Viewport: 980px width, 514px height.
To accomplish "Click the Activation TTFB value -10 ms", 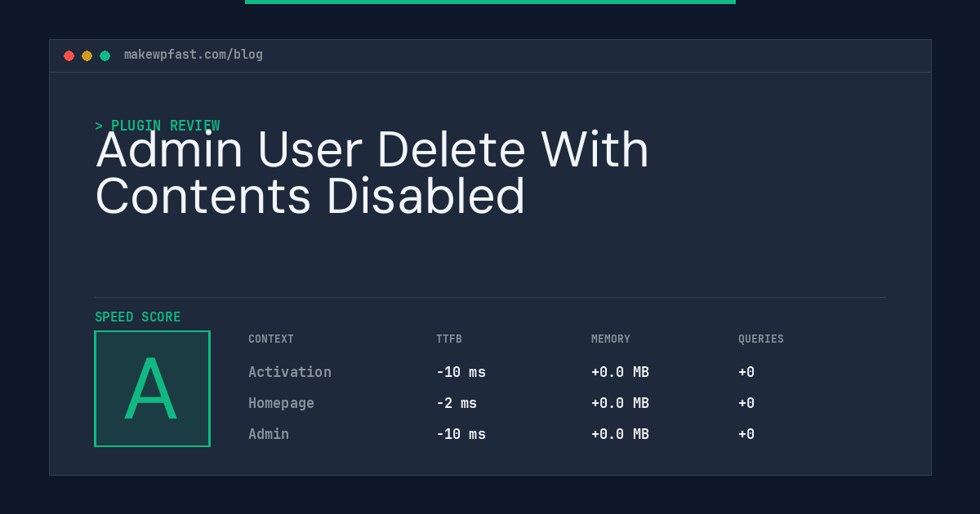I will (461, 372).
